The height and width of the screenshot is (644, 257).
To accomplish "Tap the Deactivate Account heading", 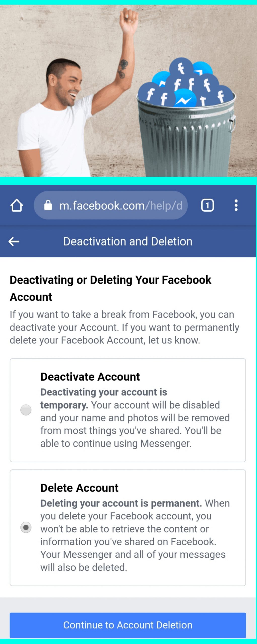I will 90,377.
